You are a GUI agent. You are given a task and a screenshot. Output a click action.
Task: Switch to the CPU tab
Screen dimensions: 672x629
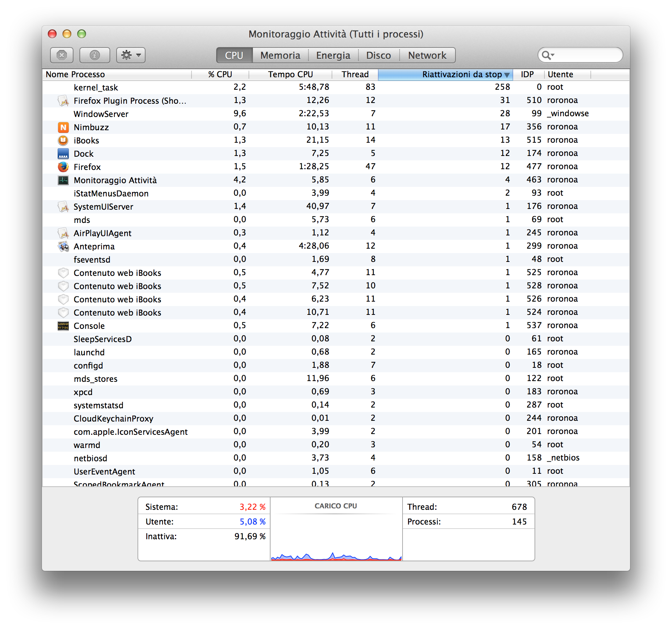pos(234,55)
